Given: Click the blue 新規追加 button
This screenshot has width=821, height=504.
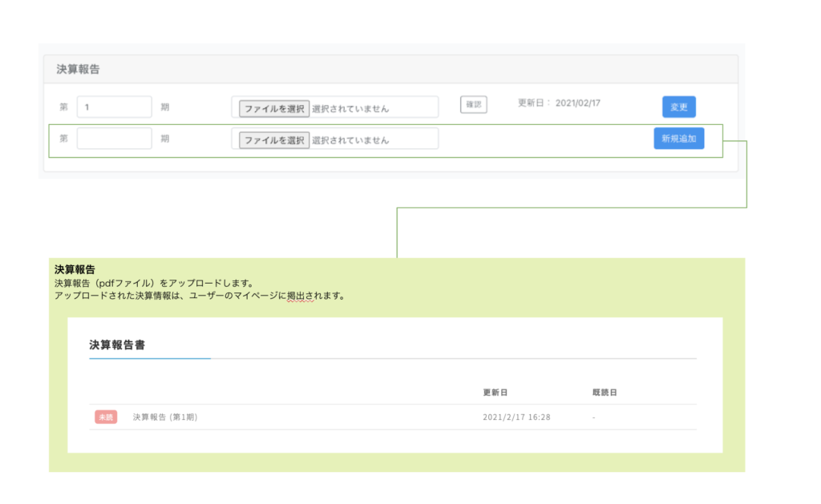Looking at the screenshot, I should click(678, 139).
